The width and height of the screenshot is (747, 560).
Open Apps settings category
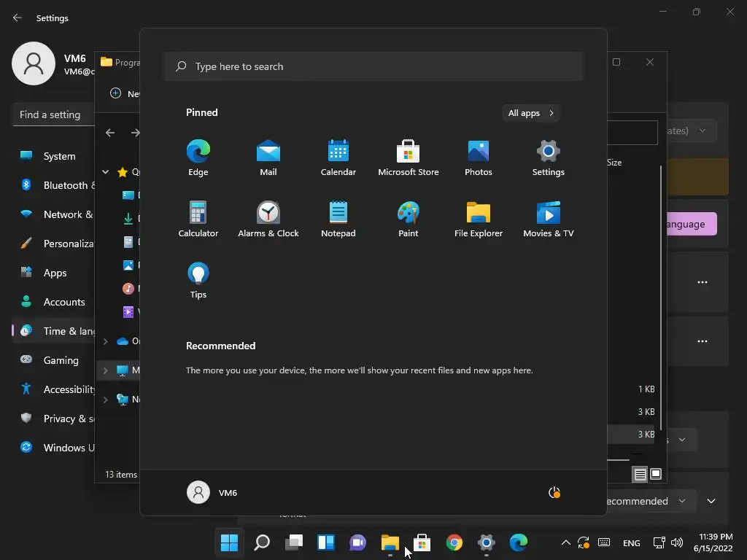click(53, 273)
